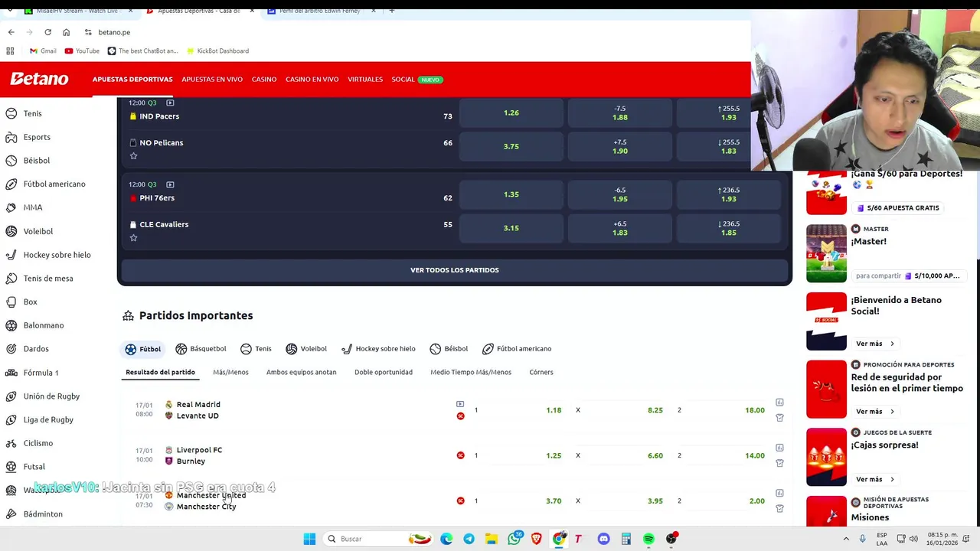Click VER TODOS LOS PARTIDOS button
The height and width of the screenshot is (551, 980).
coord(455,270)
